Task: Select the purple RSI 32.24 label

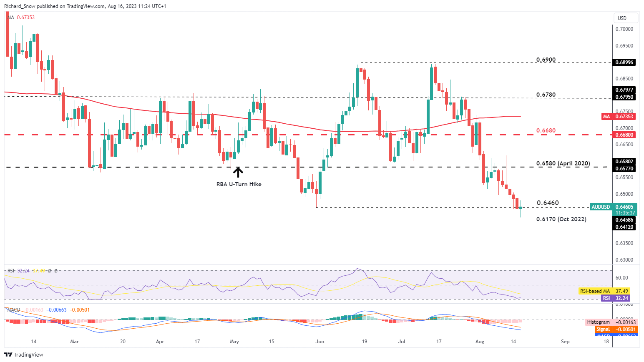Action: tap(615, 298)
